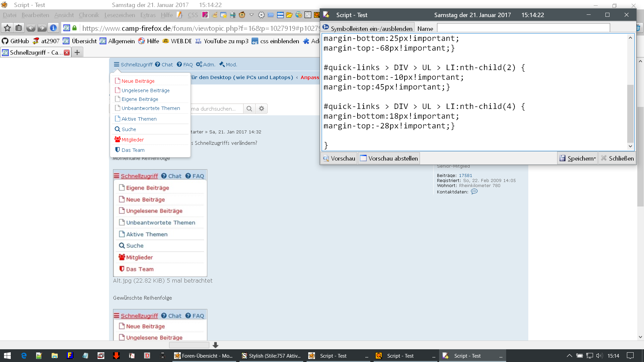The image size is (644, 362).
Task: Select Ungelesene Beiträge in quick menu
Action: coord(145,90)
